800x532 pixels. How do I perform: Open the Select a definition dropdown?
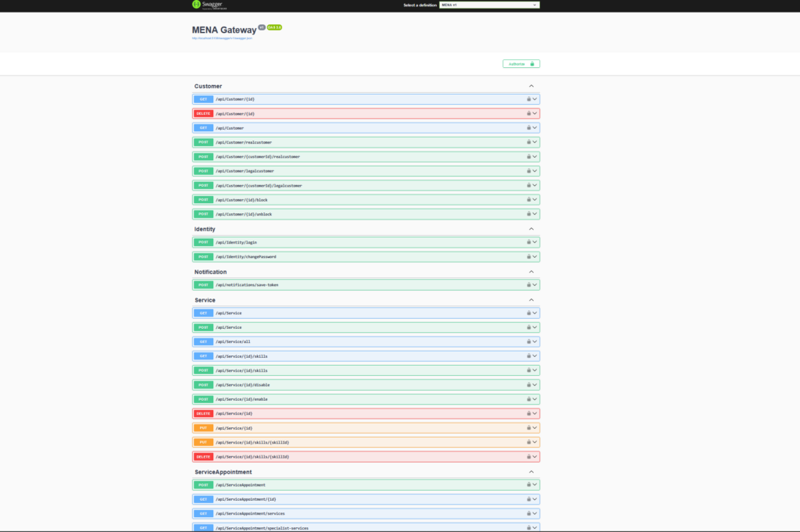pyautogui.click(x=489, y=5)
